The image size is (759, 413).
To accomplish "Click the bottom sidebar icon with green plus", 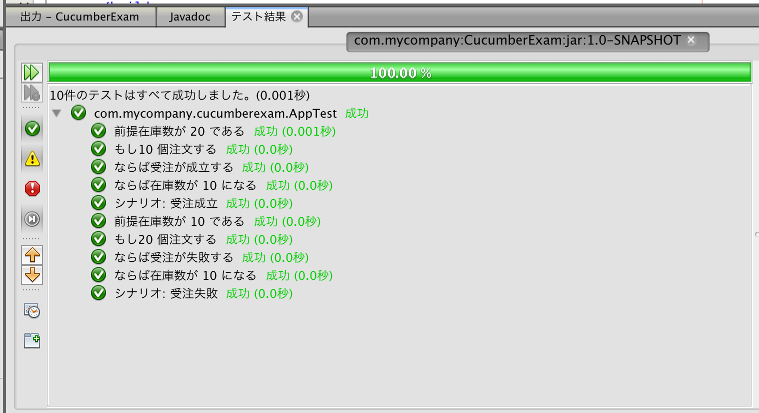I will click(x=32, y=341).
